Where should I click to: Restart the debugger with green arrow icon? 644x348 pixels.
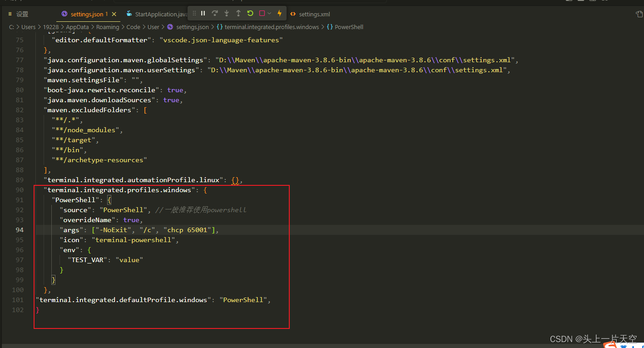pyautogui.click(x=250, y=14)
